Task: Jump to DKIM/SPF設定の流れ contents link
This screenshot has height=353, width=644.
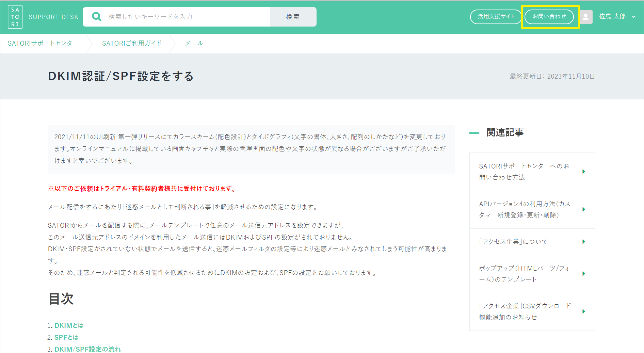Action: pos(88,349)
